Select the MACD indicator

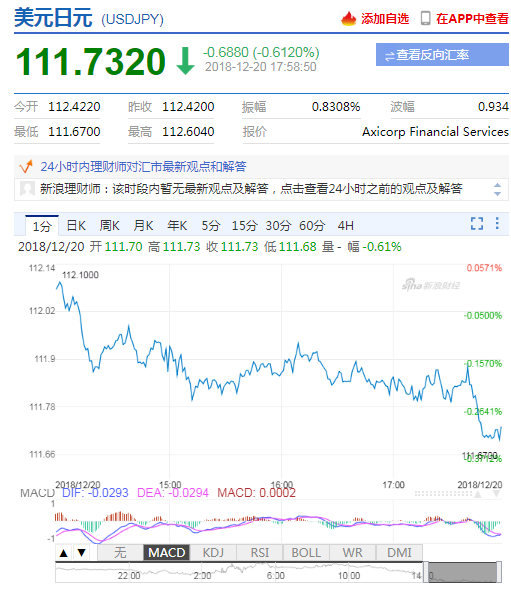tap(167, 553)
